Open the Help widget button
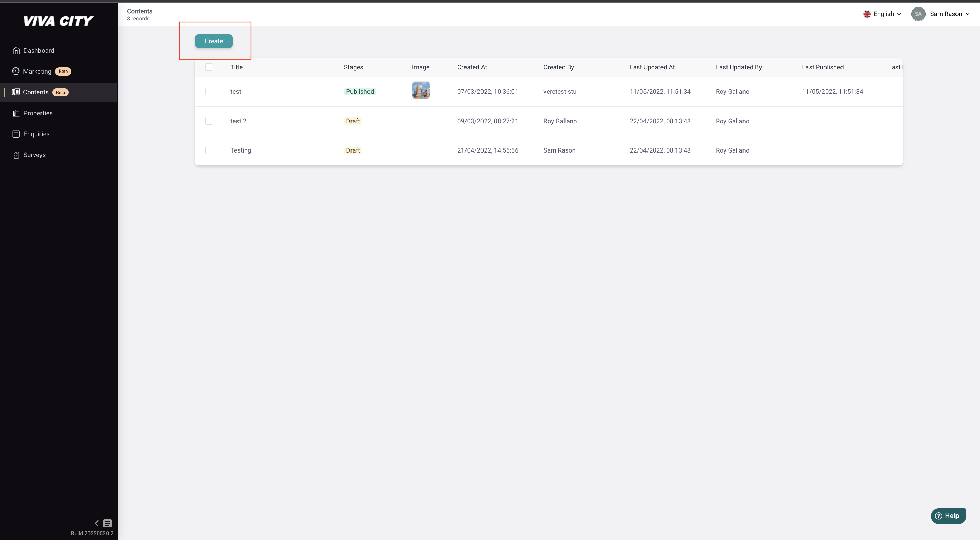The image size is (980, 540). click(x=948, y=515)
